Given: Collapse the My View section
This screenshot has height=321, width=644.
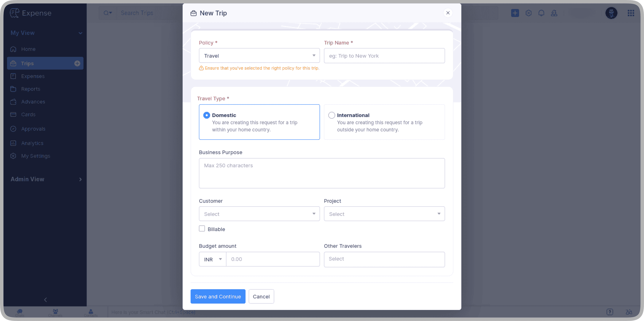Looking at the screenshot, I should click(80, 33).
